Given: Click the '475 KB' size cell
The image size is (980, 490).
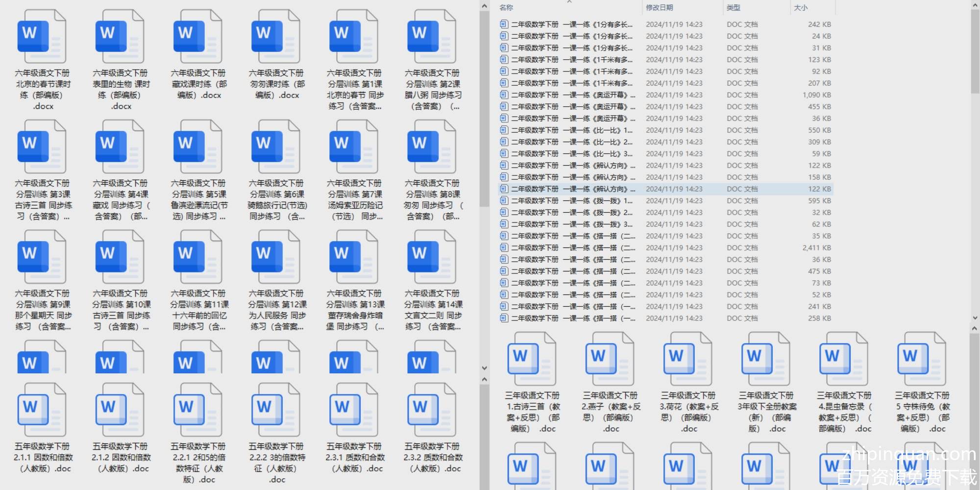Looking at the screenshot, I should click(x=819, y=271).
